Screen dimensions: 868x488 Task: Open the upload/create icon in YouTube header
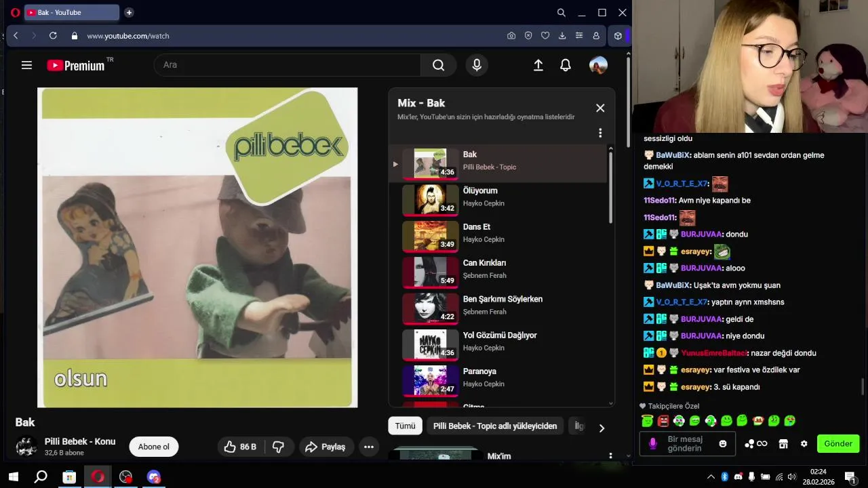(x=538, y=65)
